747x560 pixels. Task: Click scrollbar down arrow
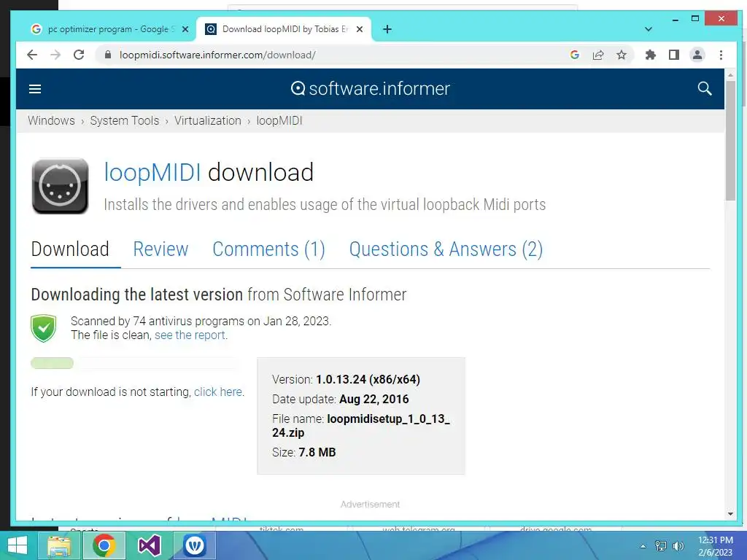[x=730, y=514]
